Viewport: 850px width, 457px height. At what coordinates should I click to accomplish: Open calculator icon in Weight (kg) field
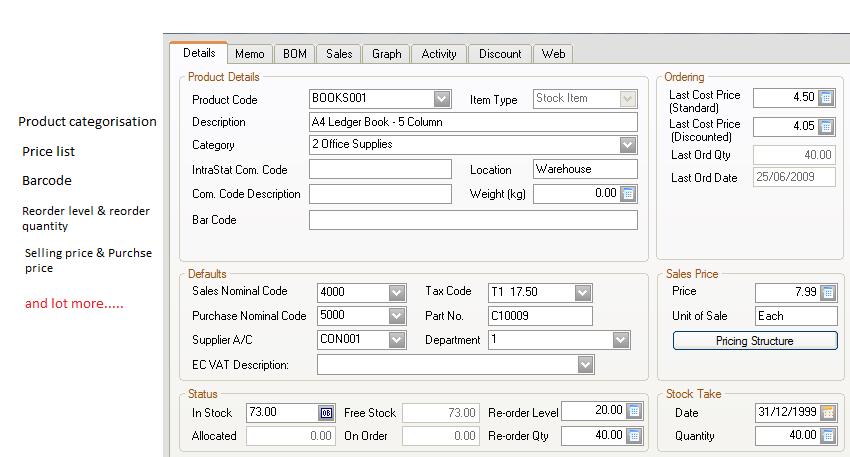628,194
